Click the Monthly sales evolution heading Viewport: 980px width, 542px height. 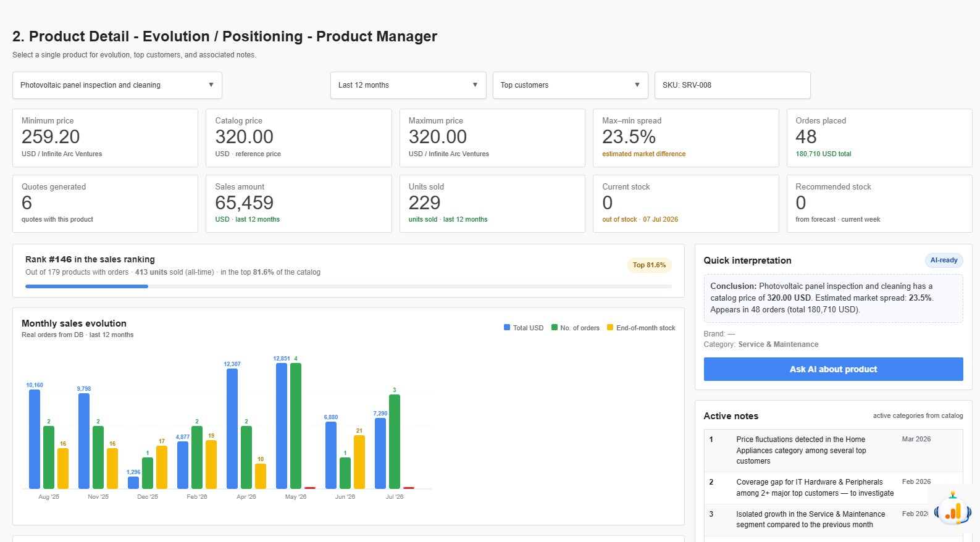pos(74,323)
